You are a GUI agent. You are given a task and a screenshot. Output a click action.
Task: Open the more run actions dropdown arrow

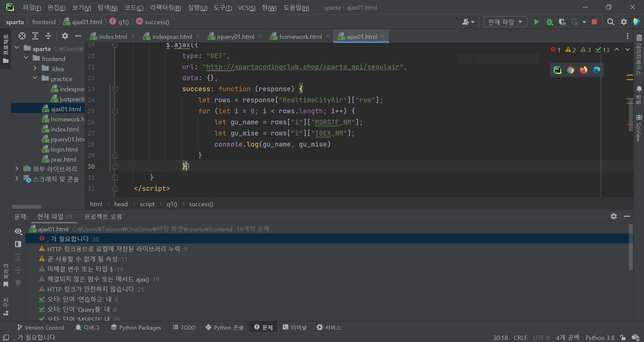(584, 22)
